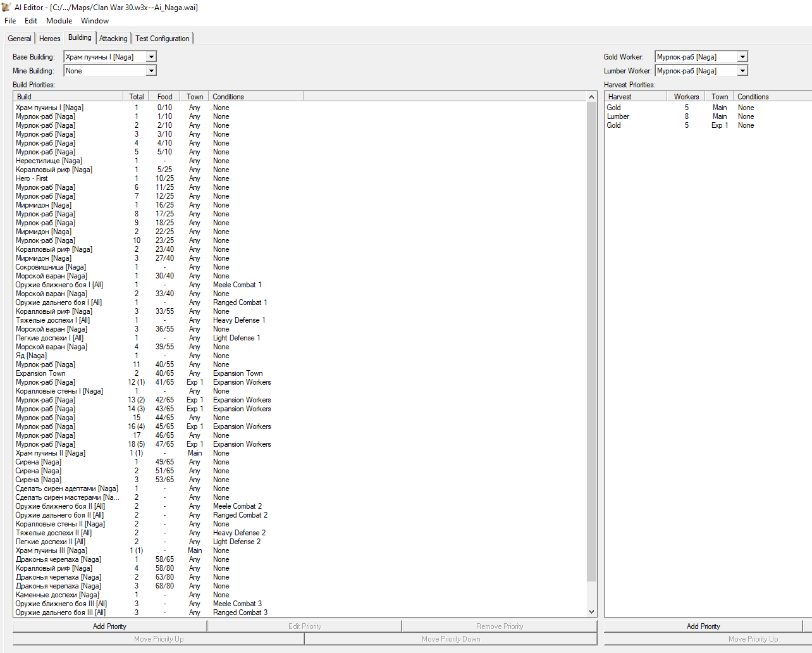The image size is (812, 653).
Task: Click the Town header in Build Priorities
Action: (195, 97)
